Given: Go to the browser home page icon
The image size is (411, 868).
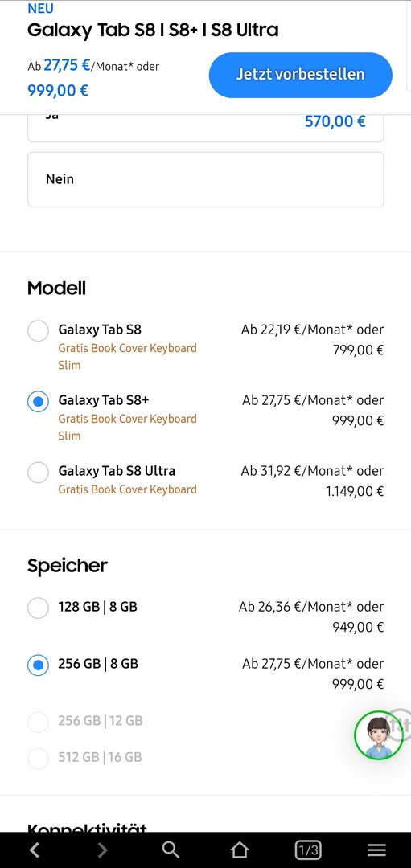Looking at the screenshot, I should coord(240,850).
